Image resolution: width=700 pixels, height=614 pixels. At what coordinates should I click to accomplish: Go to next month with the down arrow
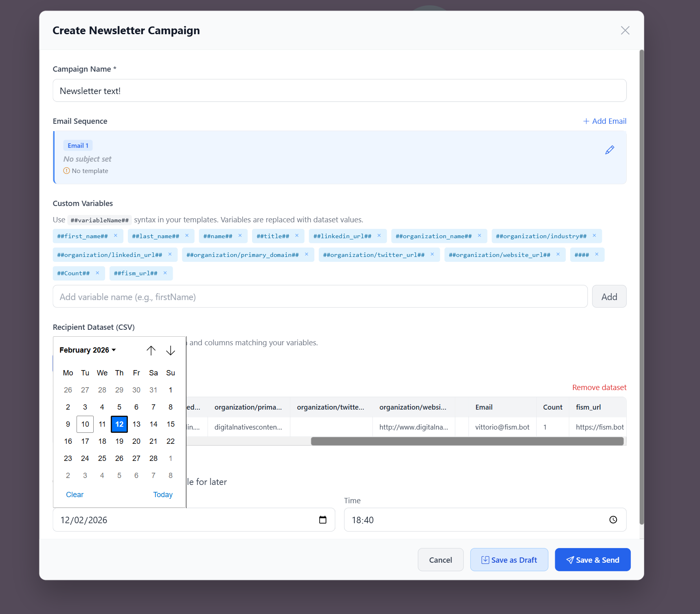tap(171, 350)
